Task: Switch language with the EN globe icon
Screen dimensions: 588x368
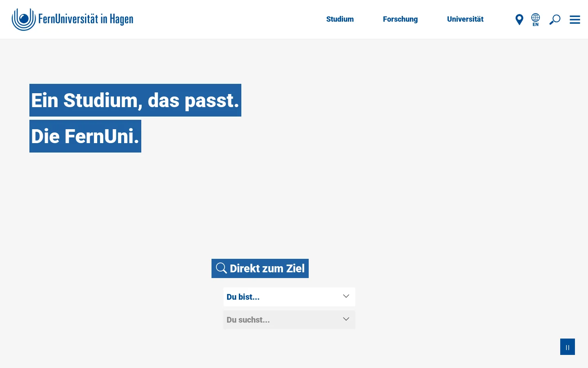Action: click(535, 20)
